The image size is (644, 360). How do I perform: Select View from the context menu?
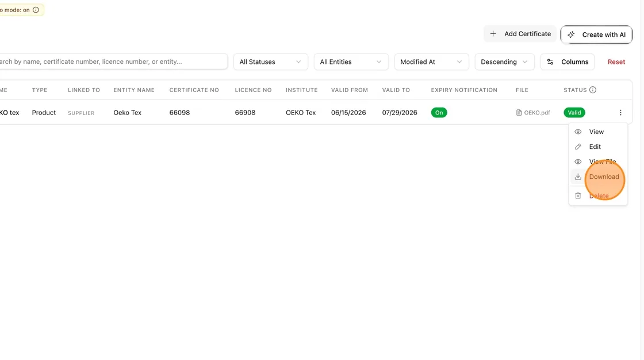coord(598,132)
